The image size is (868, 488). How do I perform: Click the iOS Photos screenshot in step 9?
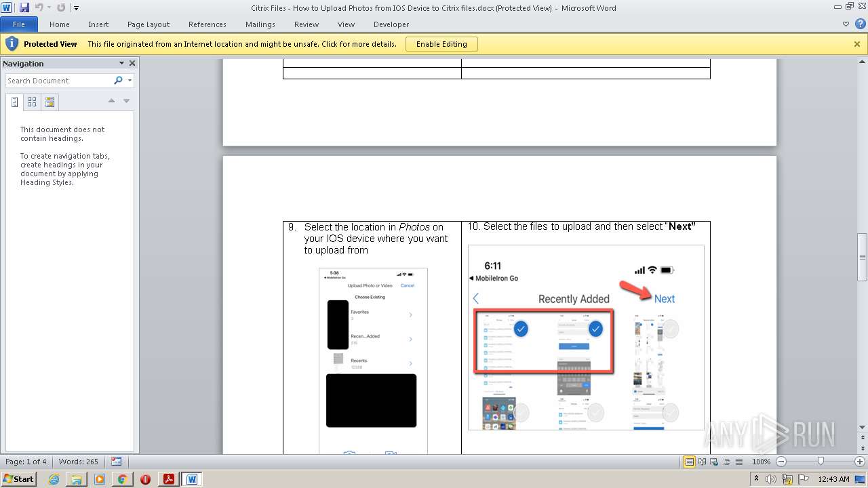pos(373,361)
